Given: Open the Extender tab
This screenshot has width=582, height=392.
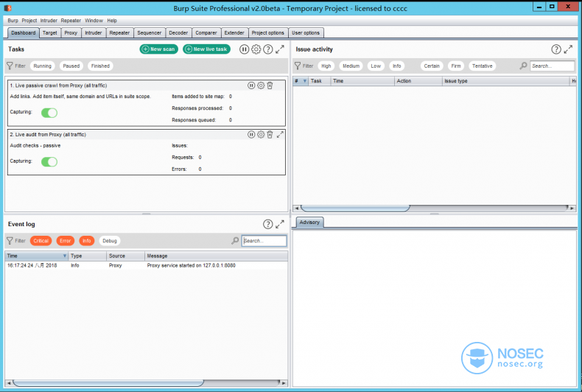Looking at the screenshot, I should pyautogui.click(x=234, y=32).
